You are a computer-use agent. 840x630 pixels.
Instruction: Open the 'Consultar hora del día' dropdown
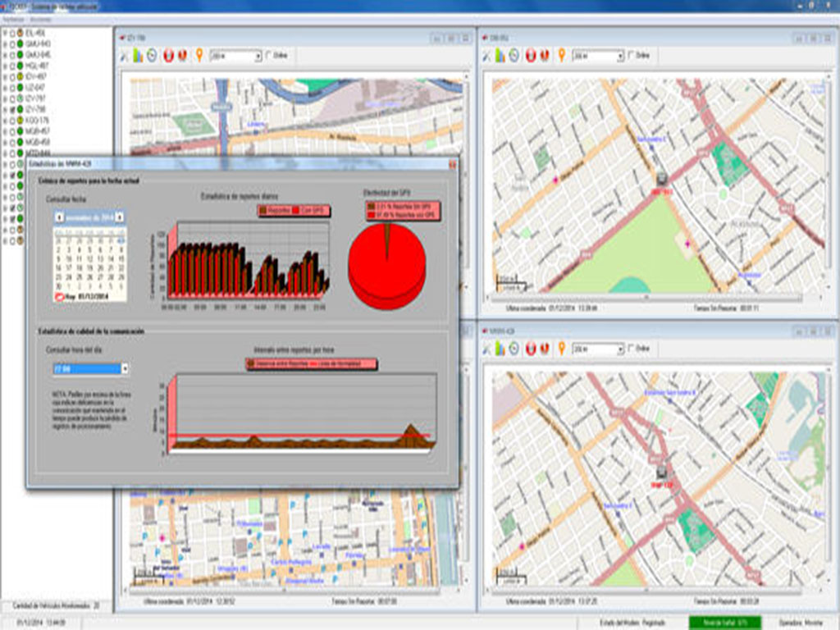pos(125,369)
